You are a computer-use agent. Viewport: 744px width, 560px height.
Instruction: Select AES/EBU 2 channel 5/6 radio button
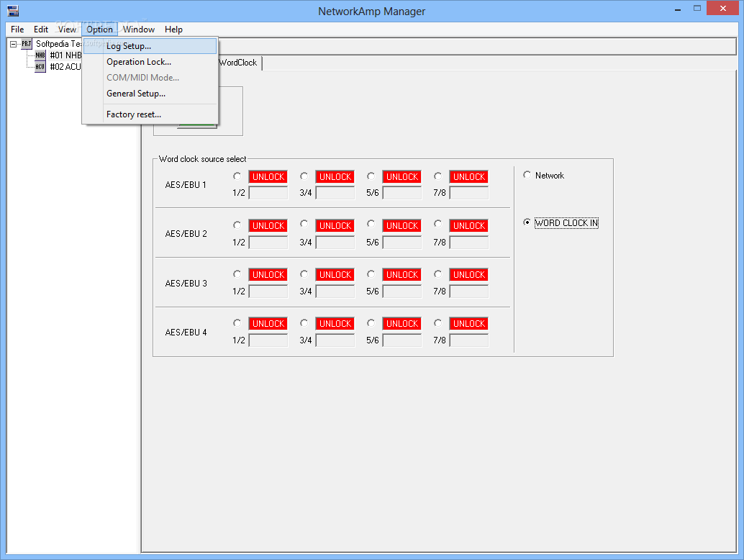pyautogui.click(x=371, y=224)
